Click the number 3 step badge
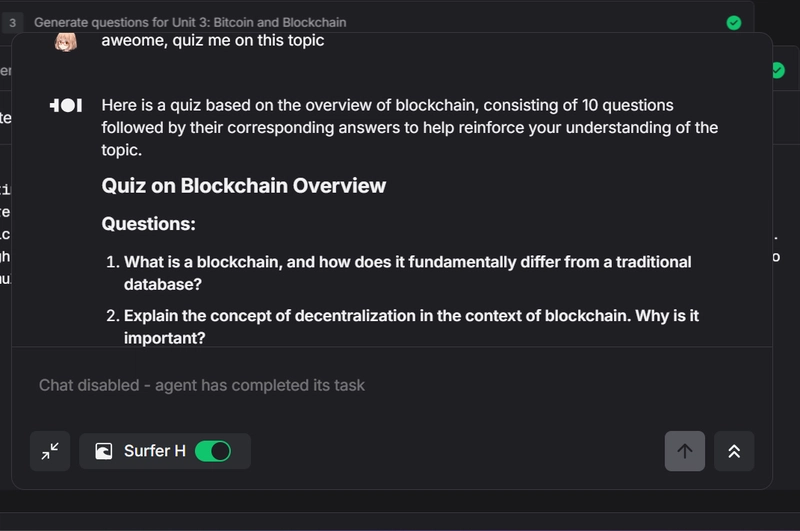Image resolution: width=800 pixels, height=531 pixels. pos(13,22)
